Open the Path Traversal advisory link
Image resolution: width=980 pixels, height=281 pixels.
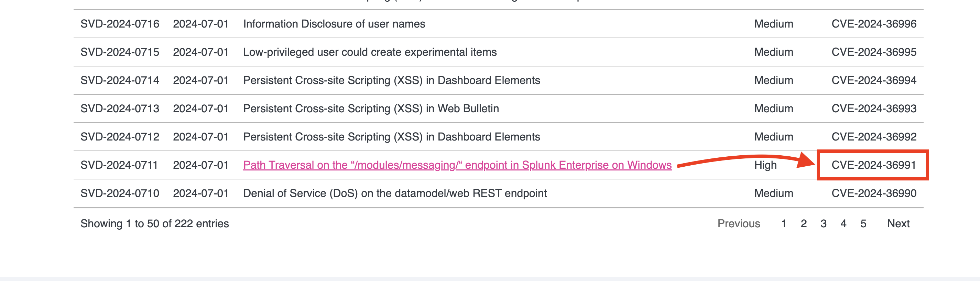pos(457,165)
